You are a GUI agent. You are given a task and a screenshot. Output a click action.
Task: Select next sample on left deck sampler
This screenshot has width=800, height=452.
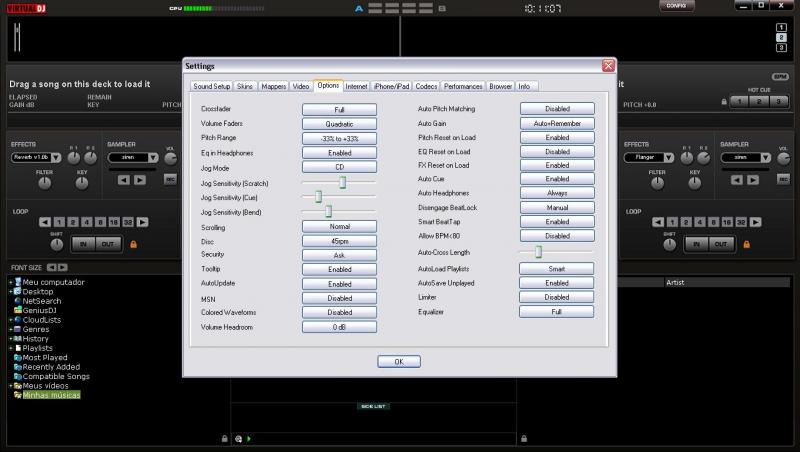pyautogui.click(x=140, y=180)
